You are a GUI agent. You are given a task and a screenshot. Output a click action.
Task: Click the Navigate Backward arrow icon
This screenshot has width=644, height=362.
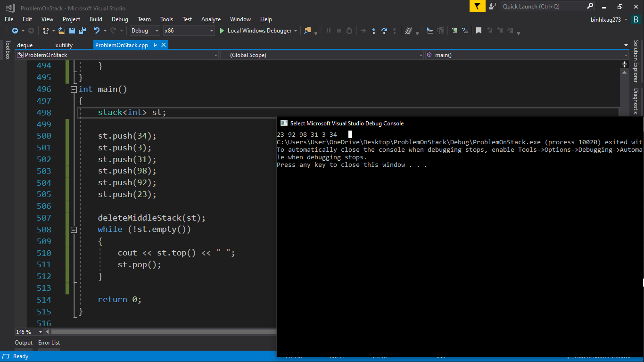coord(15,31)
